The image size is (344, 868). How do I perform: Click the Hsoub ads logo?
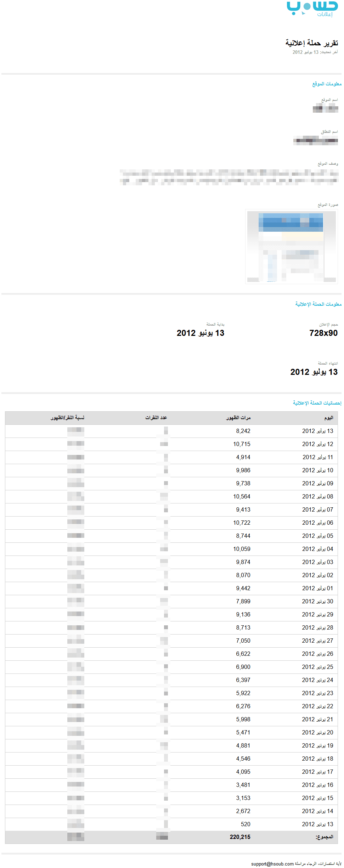(x=312, y=9)
